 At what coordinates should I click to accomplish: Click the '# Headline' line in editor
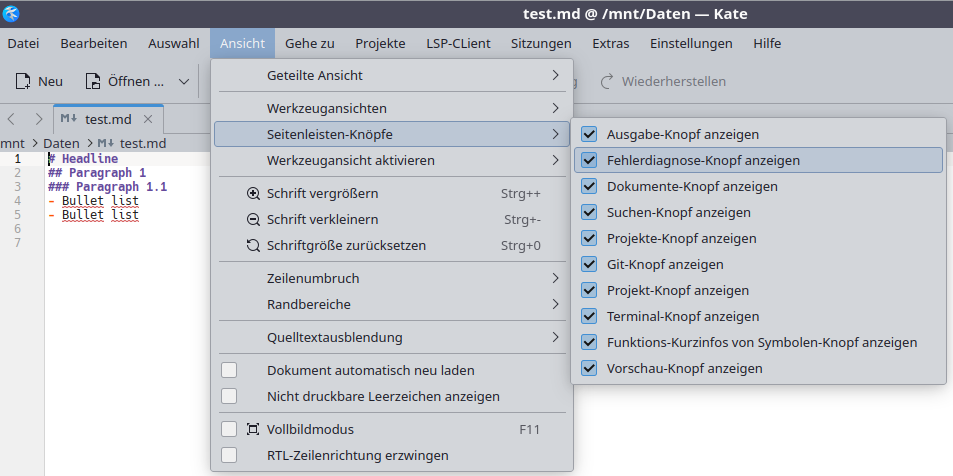pos(83,159)
